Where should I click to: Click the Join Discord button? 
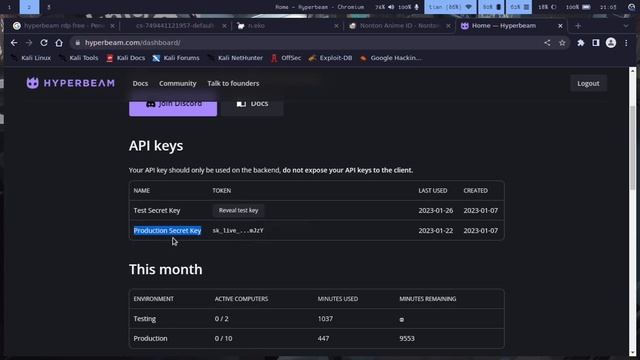pos(173,107)
